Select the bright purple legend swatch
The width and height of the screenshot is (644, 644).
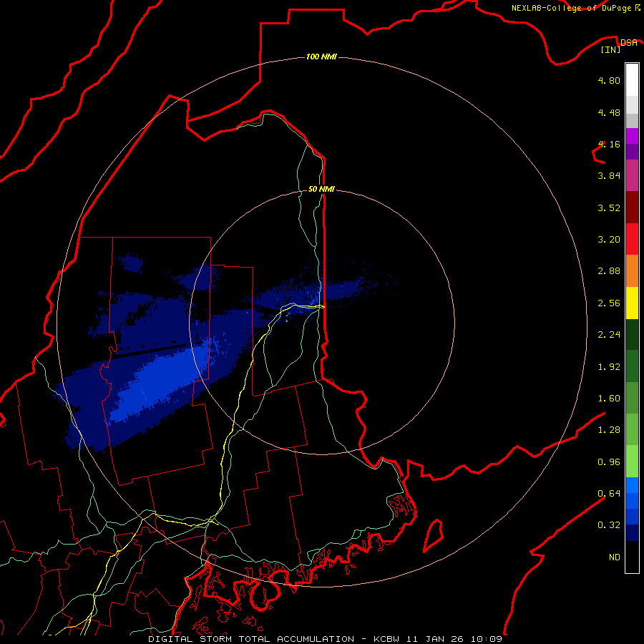pyautogui.click(x=632, y=136)
